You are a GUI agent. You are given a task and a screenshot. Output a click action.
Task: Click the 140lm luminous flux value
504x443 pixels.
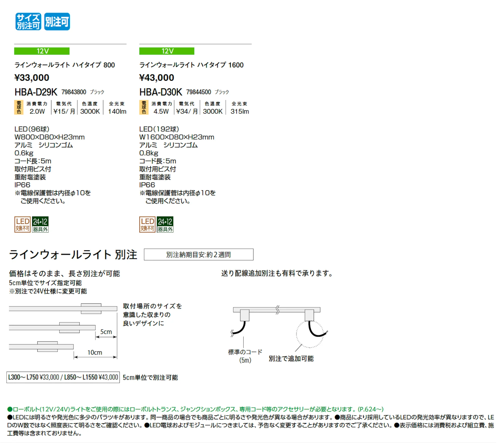(x=117, y=111)
